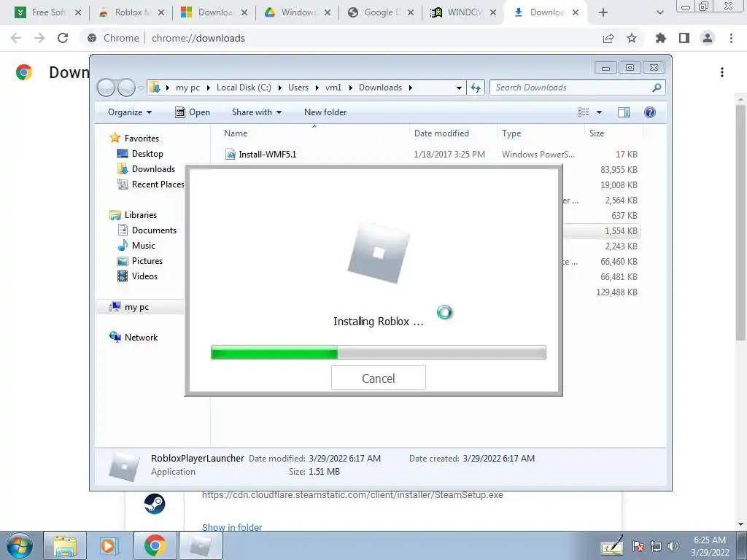Click Explorer refresh button beside address
The height and width of the screenshot is (560, 747).
click(476, 87)
